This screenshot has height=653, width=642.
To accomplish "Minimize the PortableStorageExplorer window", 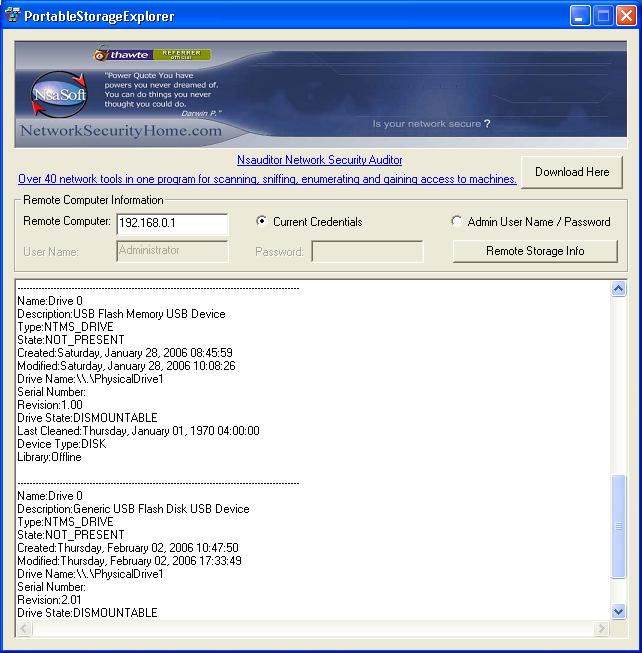I will (580, 16).
